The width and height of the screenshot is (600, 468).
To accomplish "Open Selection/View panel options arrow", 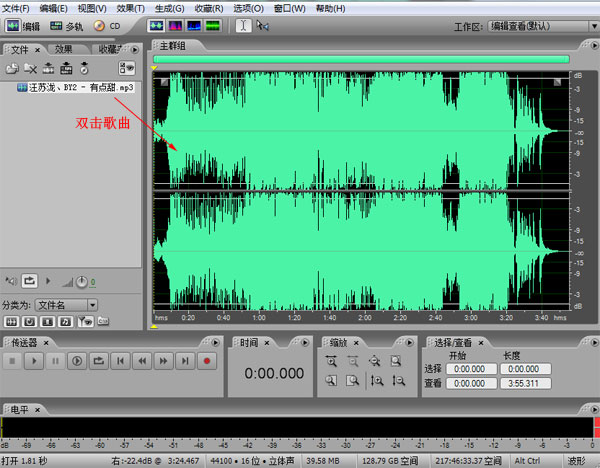I will tap(594, 342).
